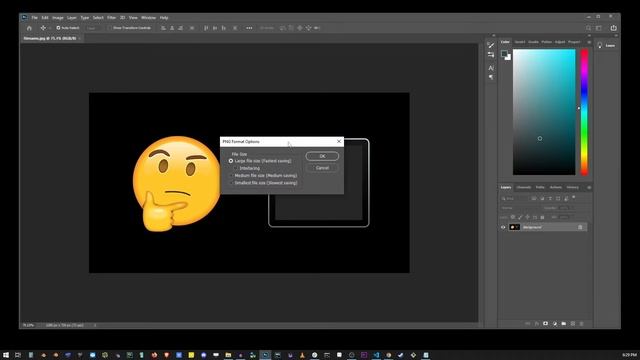Open the workspace switcher icon at top right

coord(599,28)
